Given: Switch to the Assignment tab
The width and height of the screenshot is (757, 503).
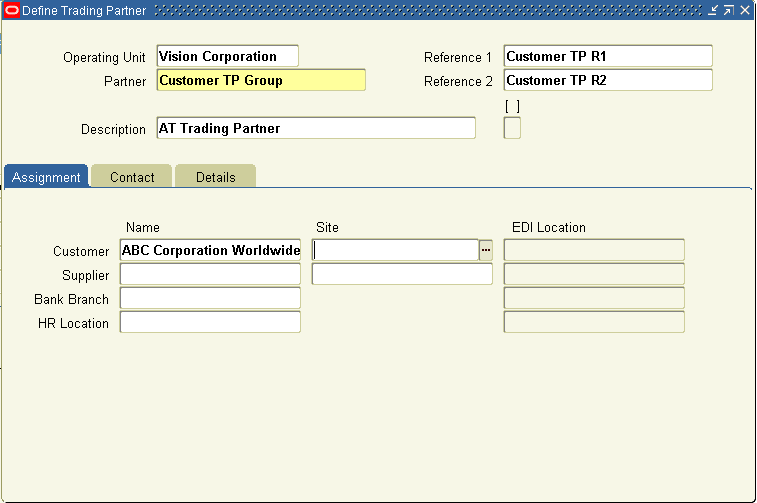Looking at the screenshot, I should point(46,176).
